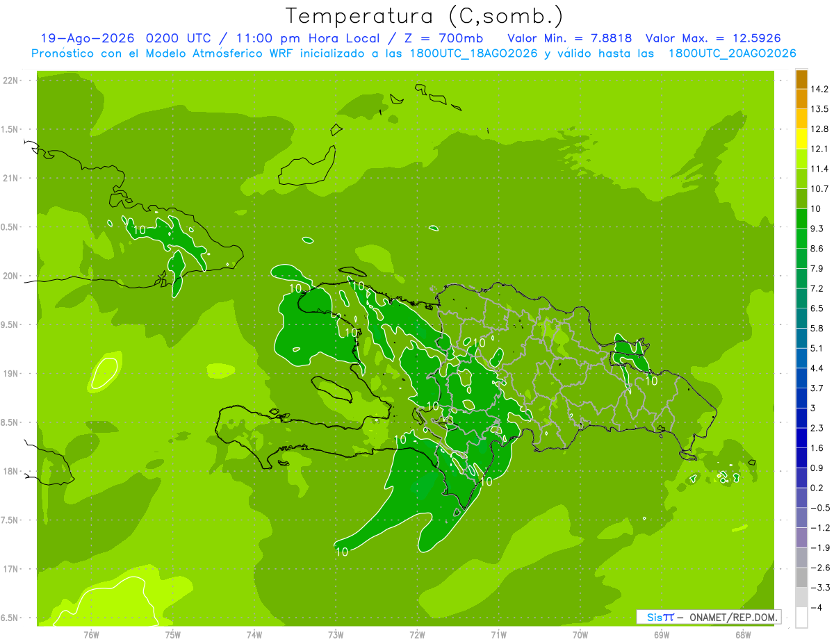Screen dimensions: 834x644
Task: Pick the legend swatch between 11.4 and 12.1
Action: (801, 158)
